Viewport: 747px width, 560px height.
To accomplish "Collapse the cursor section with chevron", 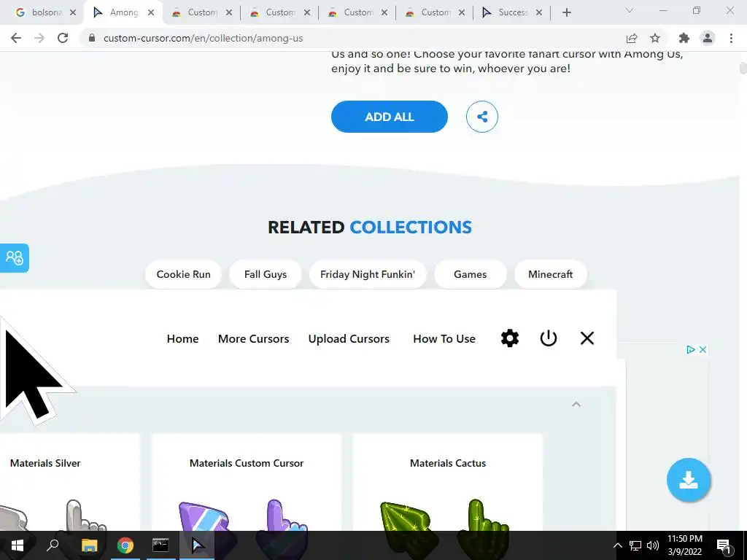I will click(x=576, y=404).
